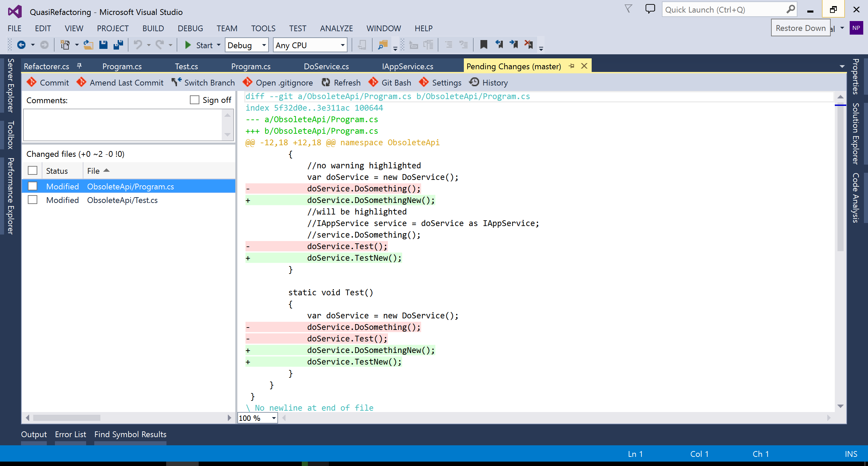Click the horizontal scrollbar thumb under file list
The height and width of the screenshot is (466, 868).
[66, 418]
